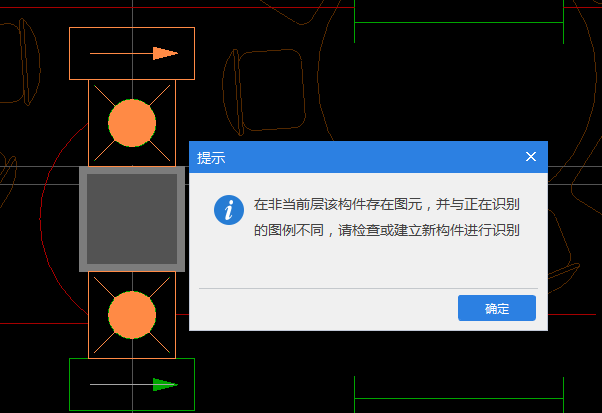The image size is (602, 413).
Task: Select the orange arrowhead in top rectangle
Action: pos(165,53)
